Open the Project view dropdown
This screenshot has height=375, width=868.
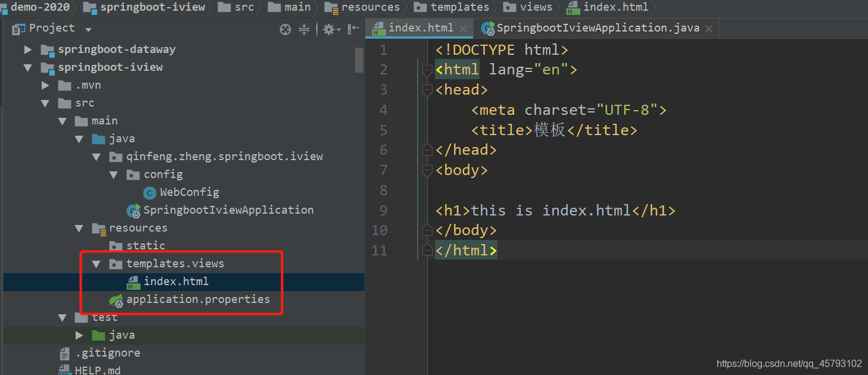(89, 30)
